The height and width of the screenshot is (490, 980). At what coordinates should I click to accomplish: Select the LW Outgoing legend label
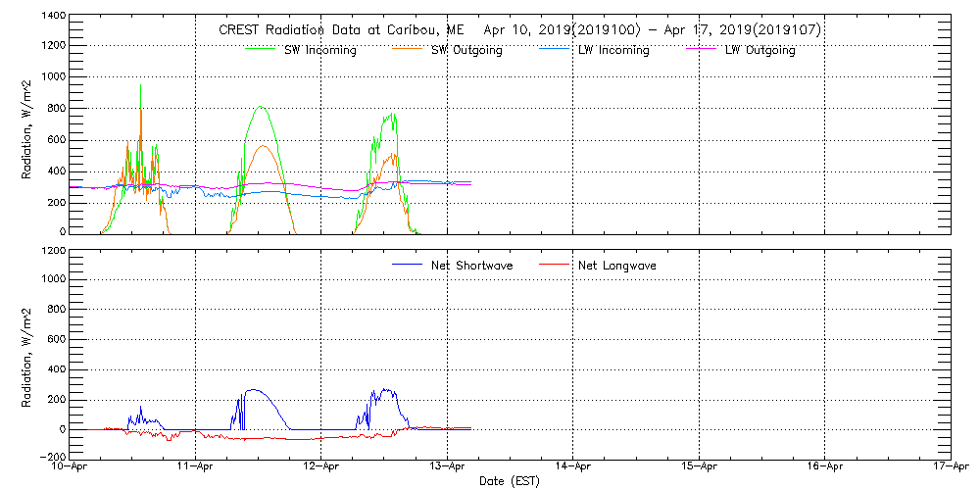coord(759,51)
